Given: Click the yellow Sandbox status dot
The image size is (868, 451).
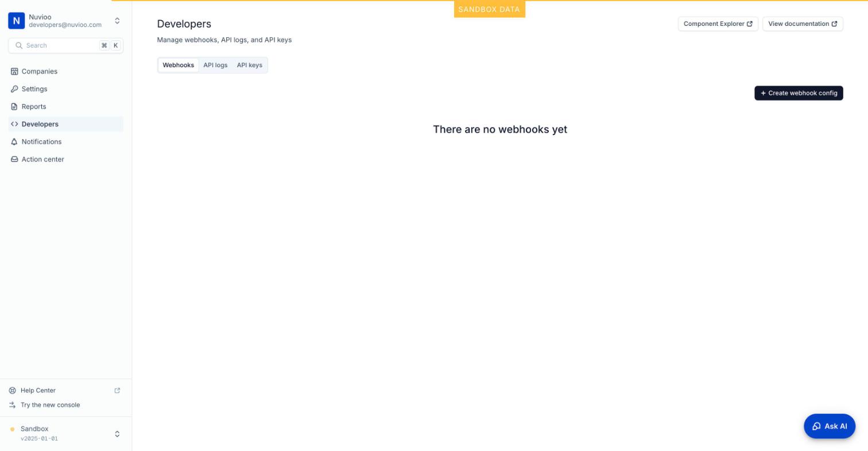Looking at the screenshot, I should coord(13,429).
